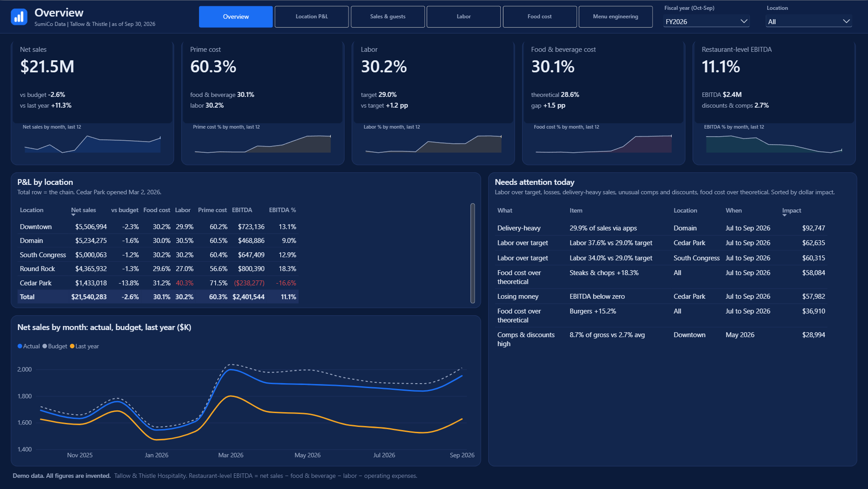Image resolution: width=868 pixels, height=489 pixels.
Task: Click the gray Budget legend marker
Action: pos(45,346)
